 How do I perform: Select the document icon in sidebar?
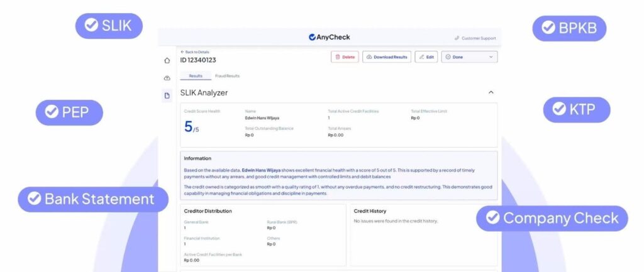[x=167, y=95]
